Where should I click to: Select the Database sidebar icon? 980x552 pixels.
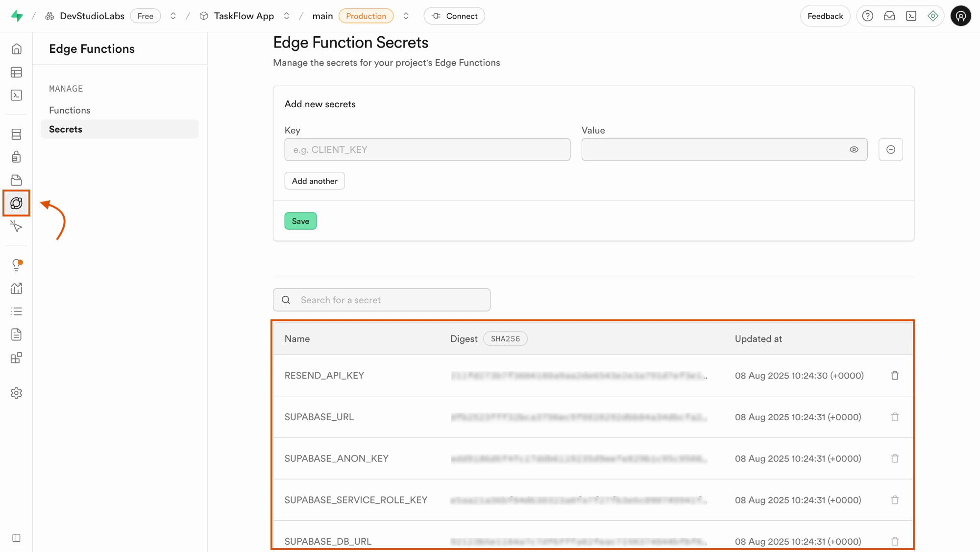pyautogui.click(x=16, y=134)
